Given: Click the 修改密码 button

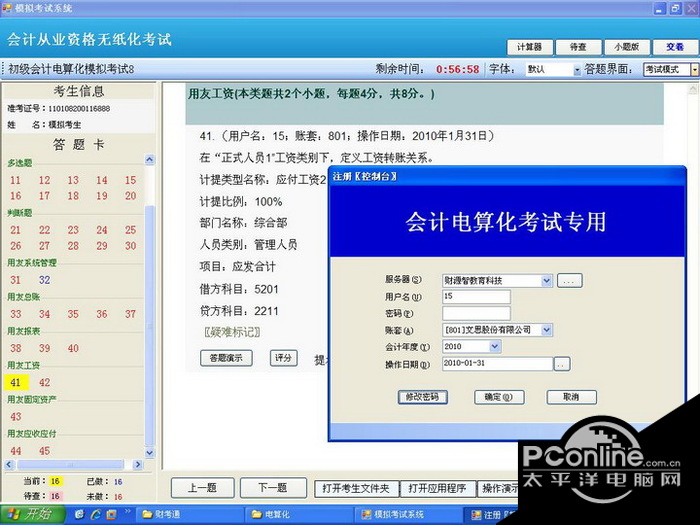Looking at the screenshot, I should coord(422,397).
